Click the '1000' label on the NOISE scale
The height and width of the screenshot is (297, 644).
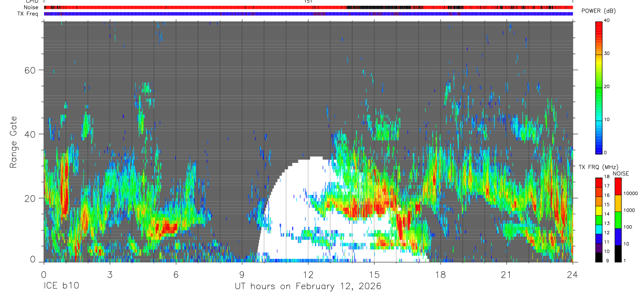point(630,210)
